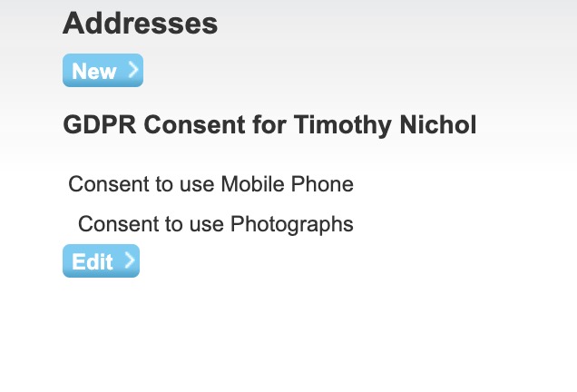The height and width of the screenshot is (392, 577).
Task: Click the word New on the blue button
Action: [93, 71]
